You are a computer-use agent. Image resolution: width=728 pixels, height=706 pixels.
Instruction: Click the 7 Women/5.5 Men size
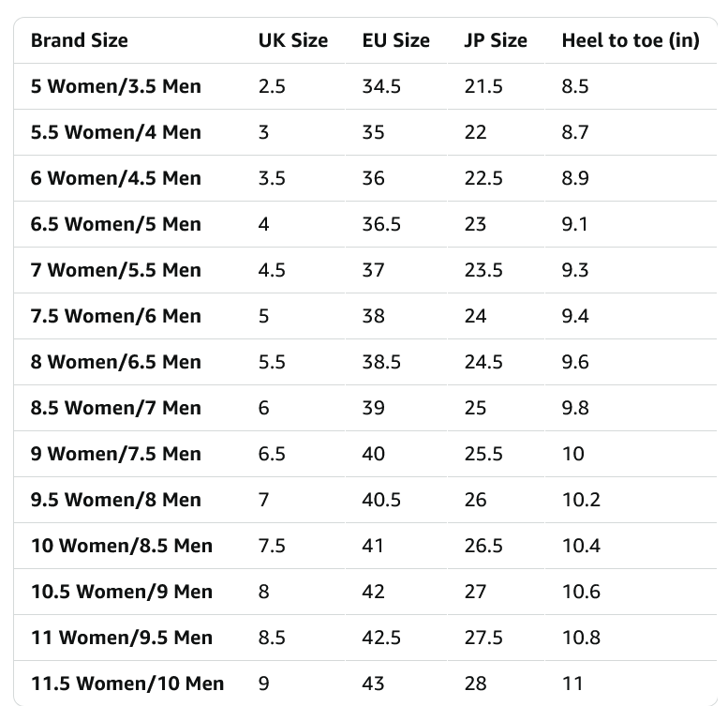tap(115, 270)
